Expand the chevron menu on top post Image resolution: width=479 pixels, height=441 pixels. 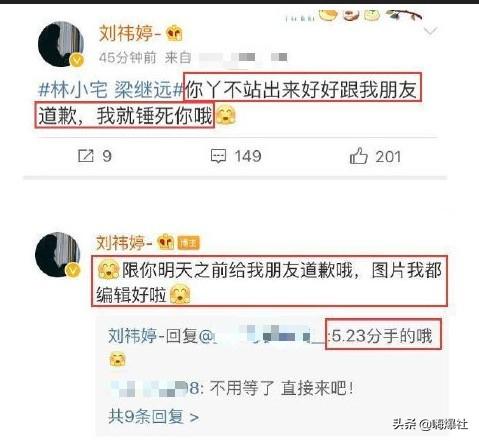point(430,31)
